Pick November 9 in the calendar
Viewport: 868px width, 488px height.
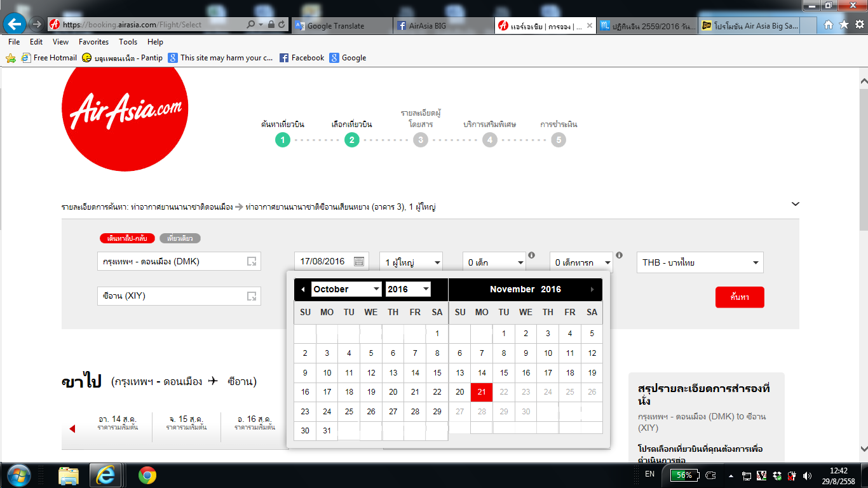(526, 353)
